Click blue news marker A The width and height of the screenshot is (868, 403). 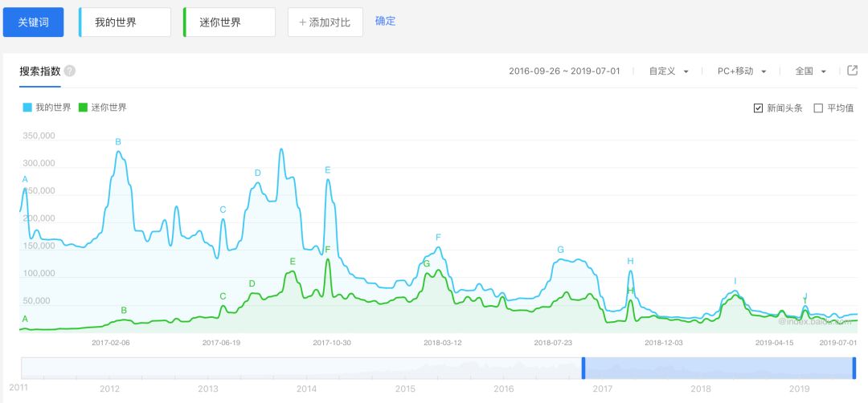click(25, 179)
